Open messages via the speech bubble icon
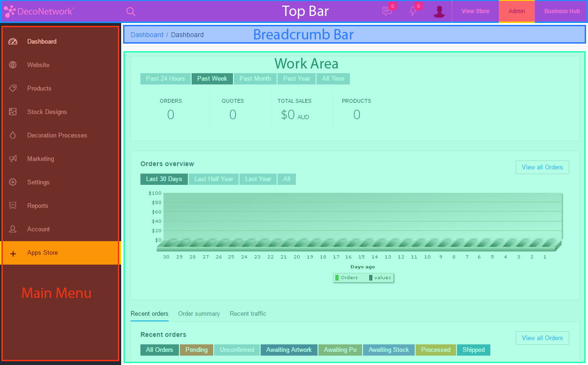588x365 pixels. [387, 11]
